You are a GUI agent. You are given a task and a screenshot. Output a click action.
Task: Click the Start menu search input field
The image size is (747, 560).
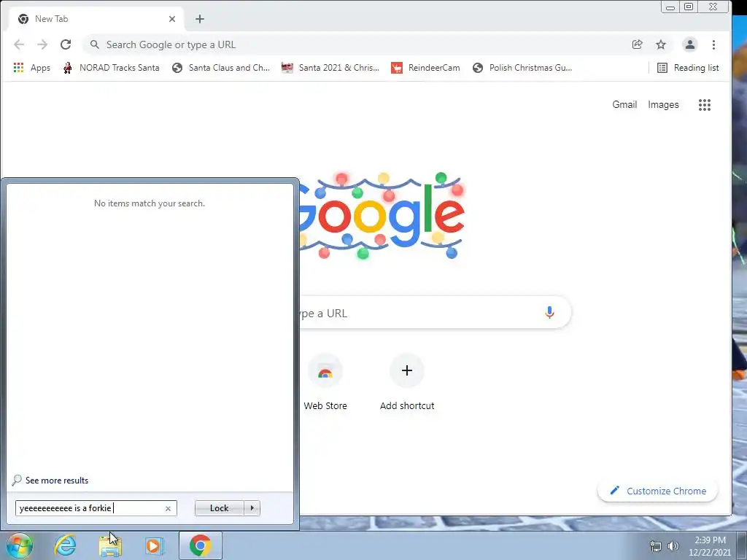[96, 508]
